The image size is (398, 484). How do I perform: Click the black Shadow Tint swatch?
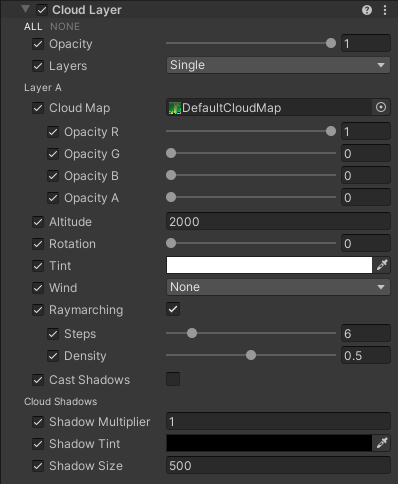coord(269,443)
